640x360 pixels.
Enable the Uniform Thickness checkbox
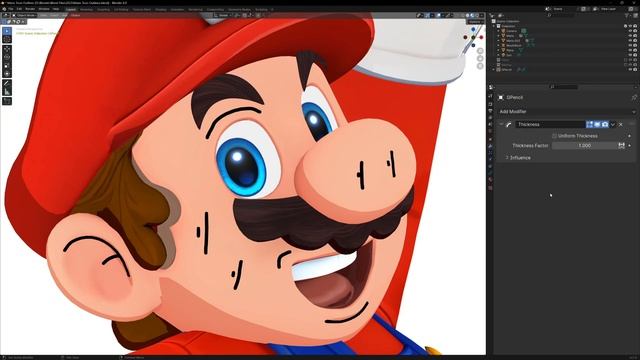coord(554,136)
